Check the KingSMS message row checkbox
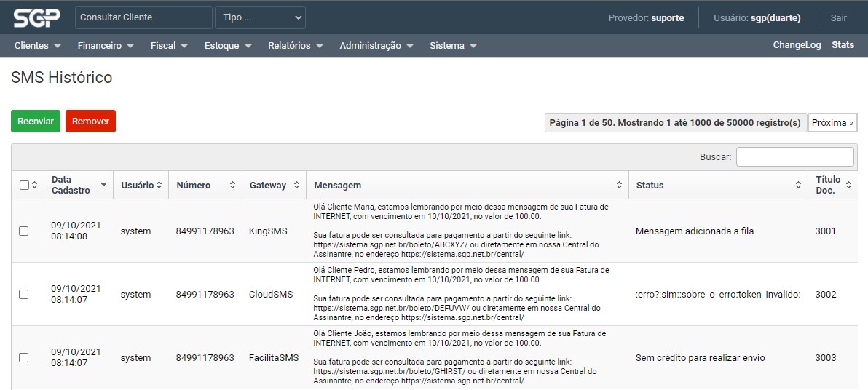Screen dimensions: 868x390 24,231
